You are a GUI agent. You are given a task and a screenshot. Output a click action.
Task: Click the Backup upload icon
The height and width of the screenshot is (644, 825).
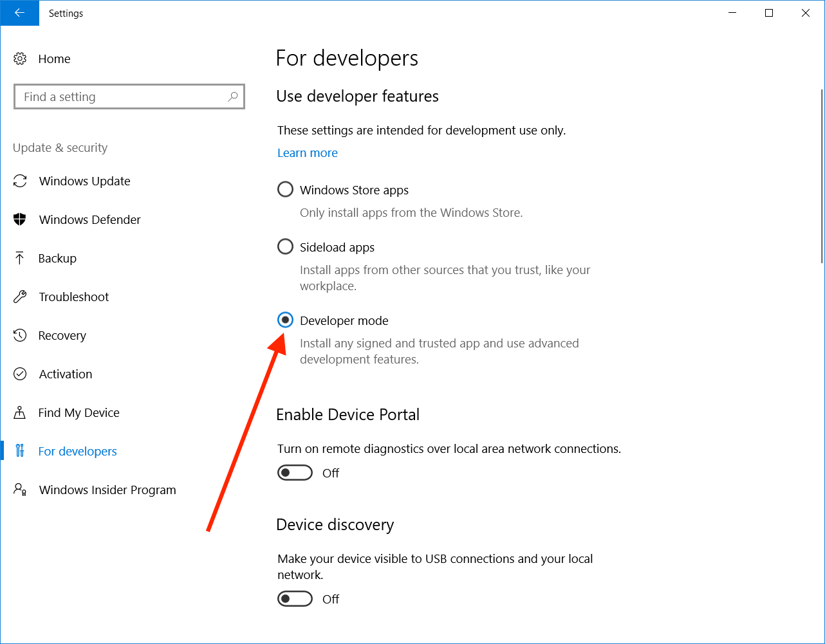[20, 258]
